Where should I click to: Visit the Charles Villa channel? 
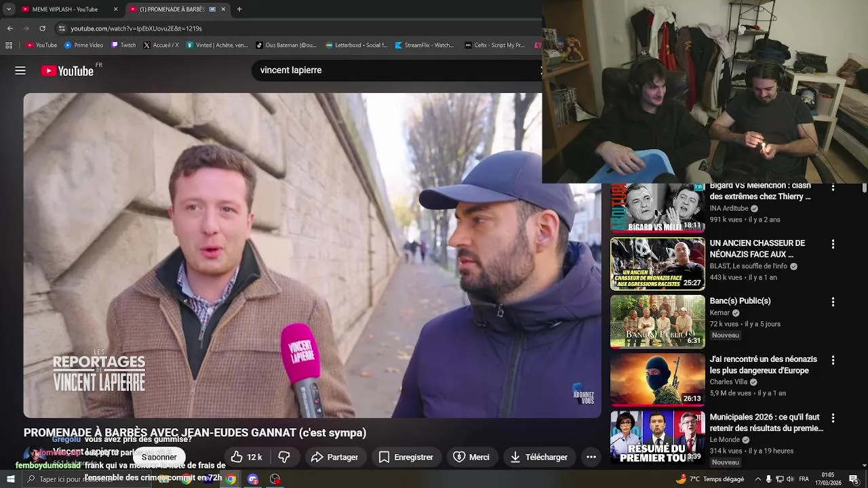point(728,382)
